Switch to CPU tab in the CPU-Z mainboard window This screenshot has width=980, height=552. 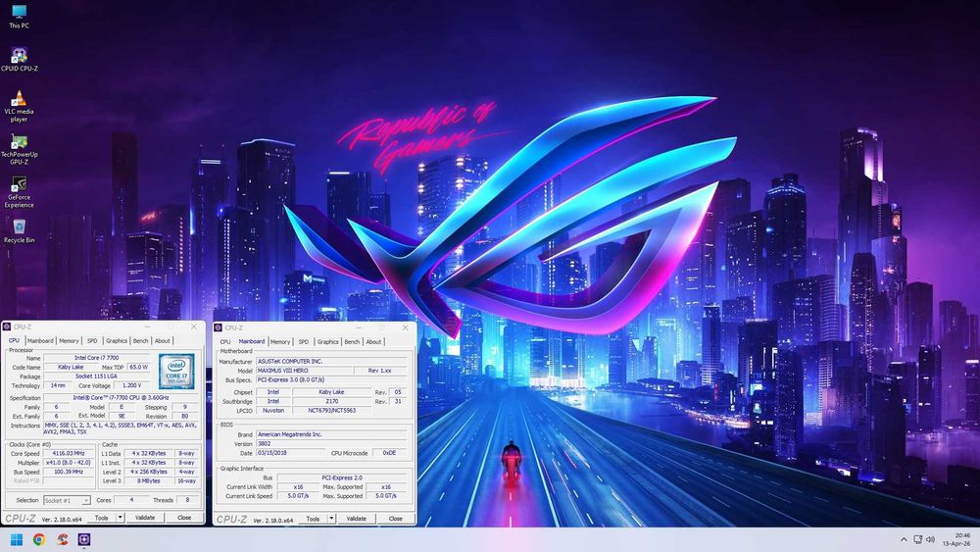[x=225, y=342]
